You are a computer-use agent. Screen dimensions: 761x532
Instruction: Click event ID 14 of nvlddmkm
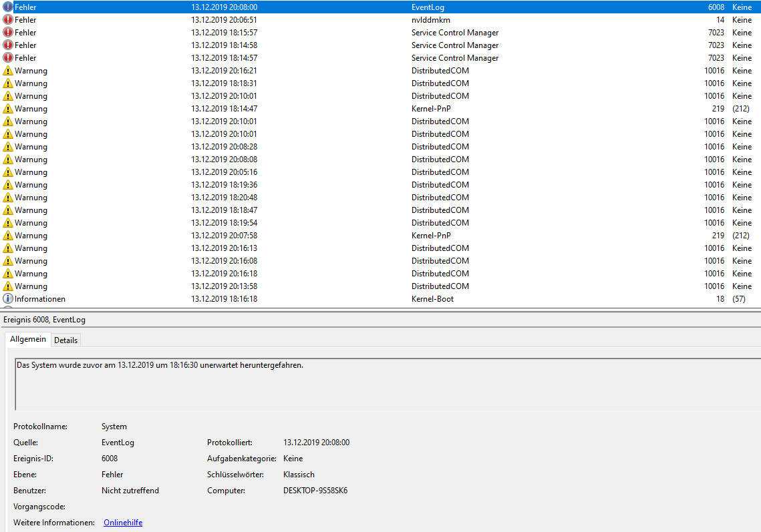coord(720,20)
